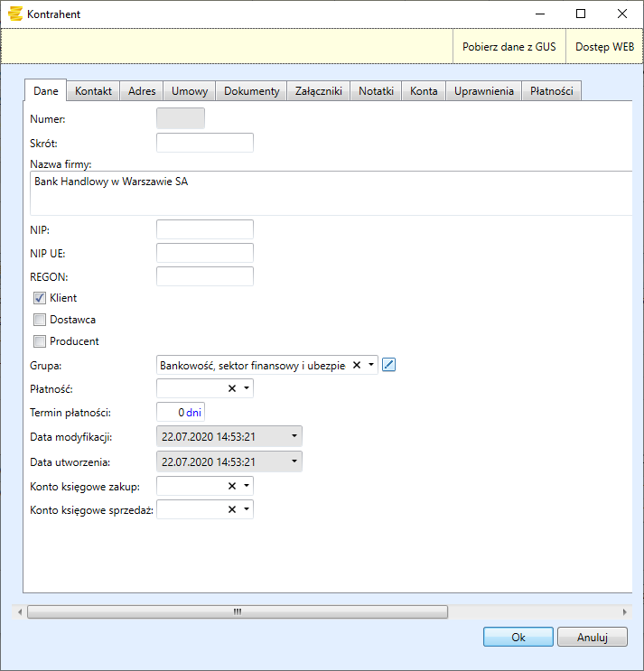This screenshot has width=644, height=671.
Task: Click the edit pencil icon beside Grupa
Action: pyautogui.click(x=389, y=365)
